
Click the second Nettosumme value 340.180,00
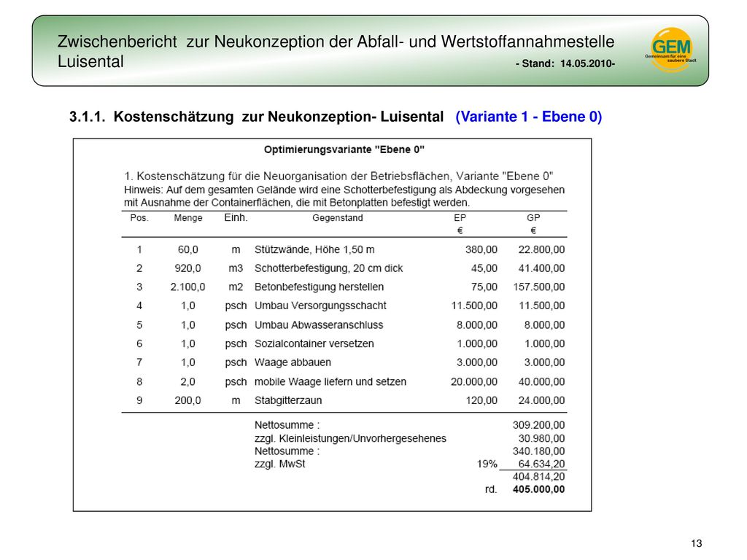(x=539, y=451)
